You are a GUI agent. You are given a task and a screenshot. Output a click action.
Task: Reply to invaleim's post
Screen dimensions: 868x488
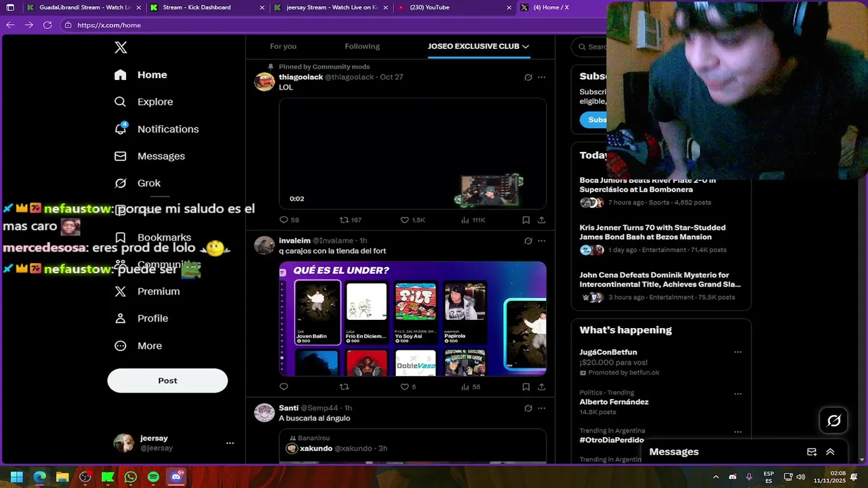(283, 387)
